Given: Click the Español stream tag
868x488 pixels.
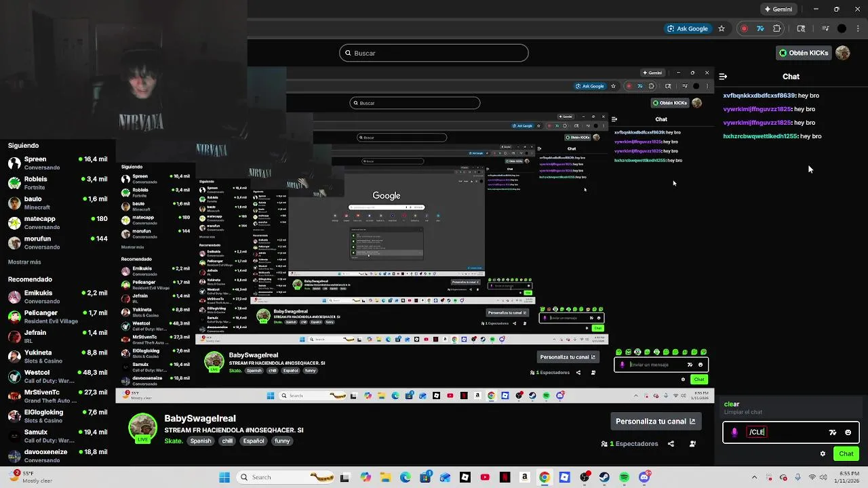Looking at the screenshot, I should coord(254,441).
